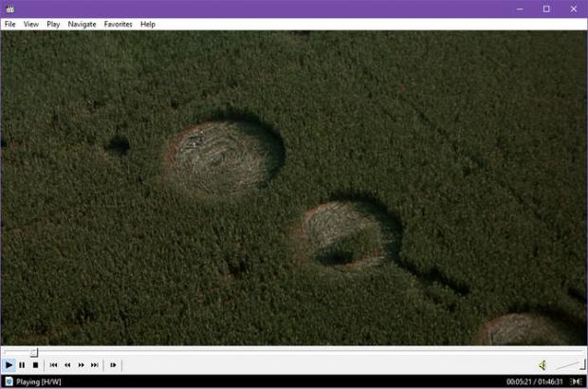This screenshot has width=588, height=389.
Task: Skip to the next track
Action: point(94,364)
